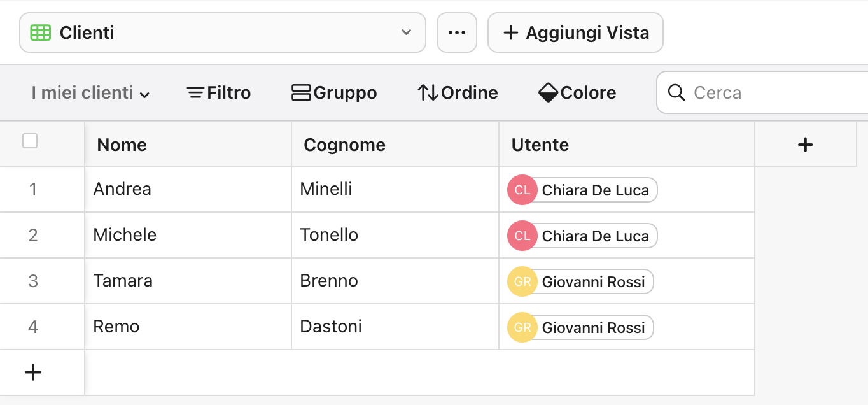Click Chiara De Luca's CL avatar badge
This screenshot has width=868, height=405.
coord(522,190)
